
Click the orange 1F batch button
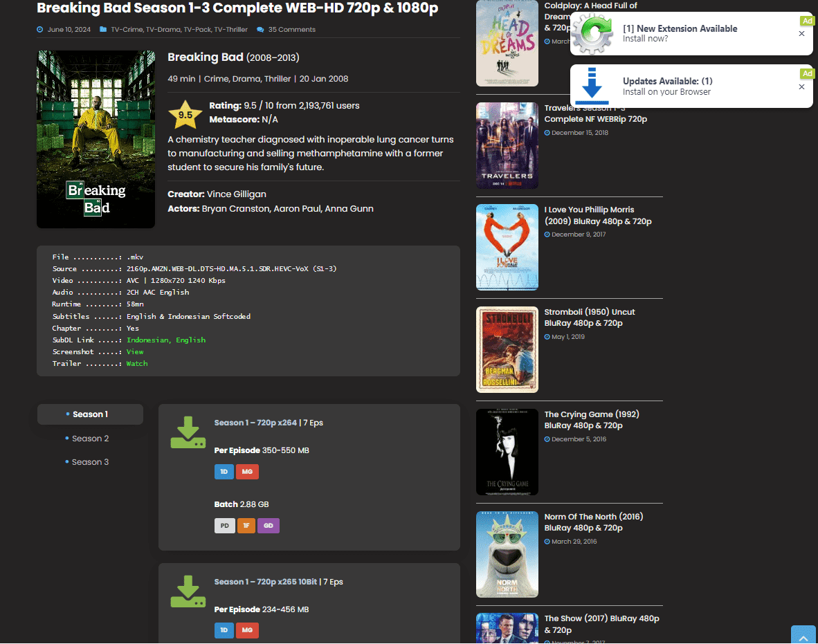[246, 526]
